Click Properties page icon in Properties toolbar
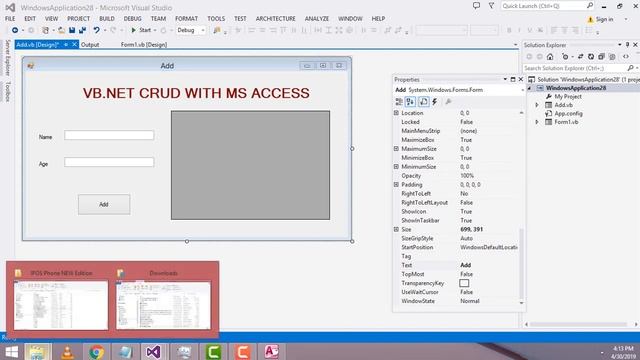Screen dimensions: 640x360 click(x=424, y=102)
